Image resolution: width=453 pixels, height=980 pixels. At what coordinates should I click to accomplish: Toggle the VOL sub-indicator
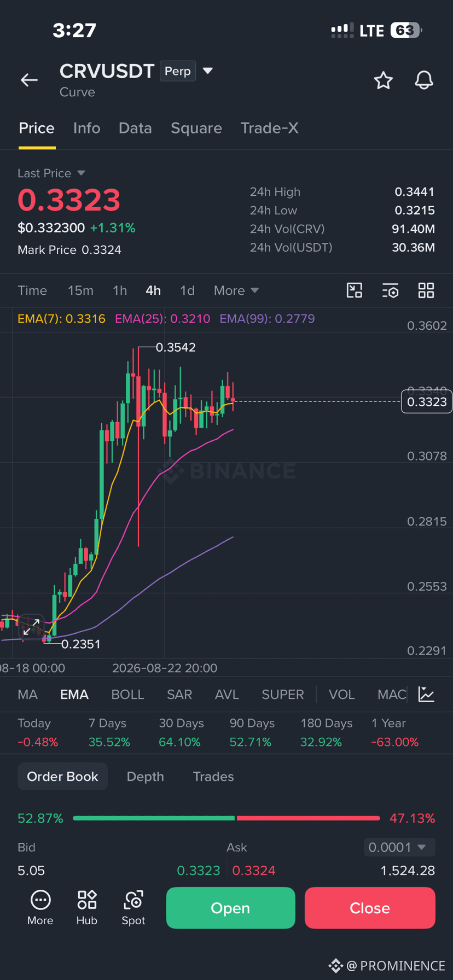click(x=342, y=695)
